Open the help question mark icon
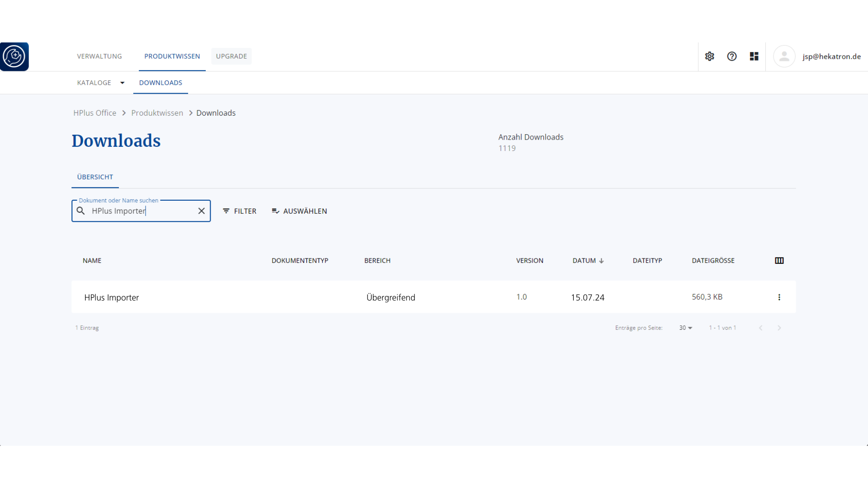Viewport: 868px width, 488px height. click(731, 56)
